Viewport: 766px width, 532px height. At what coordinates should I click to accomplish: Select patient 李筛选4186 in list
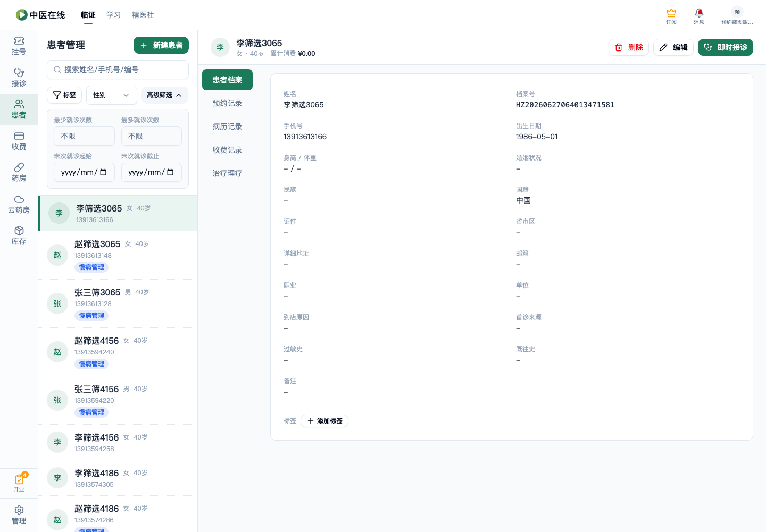[x=118, y=478]
